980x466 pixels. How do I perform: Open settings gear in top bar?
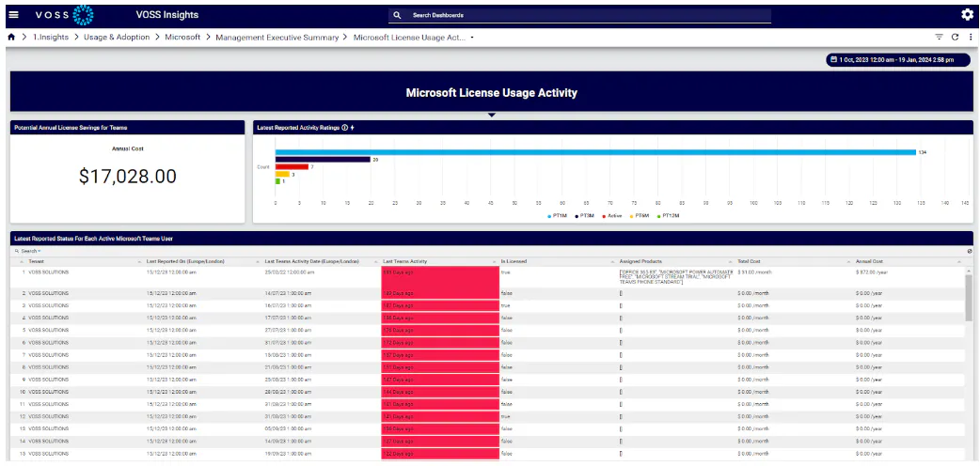(x=966, y=15)
